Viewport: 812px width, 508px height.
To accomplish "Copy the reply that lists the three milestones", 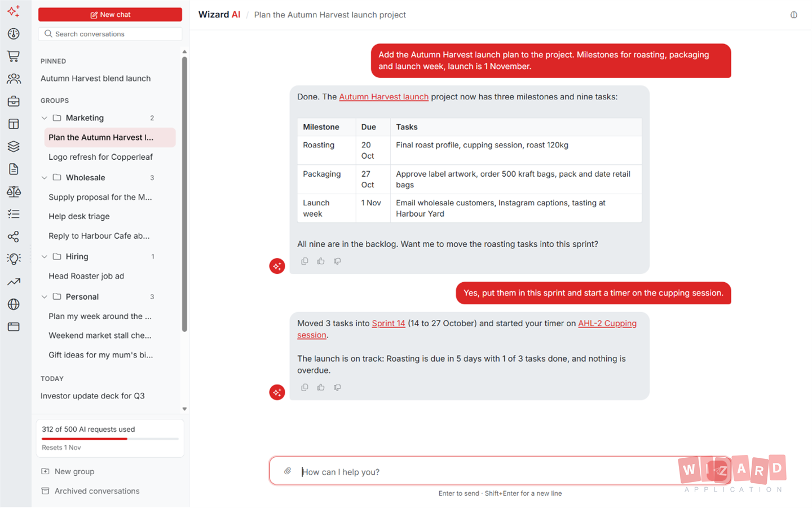I will (x=304, y=261).
